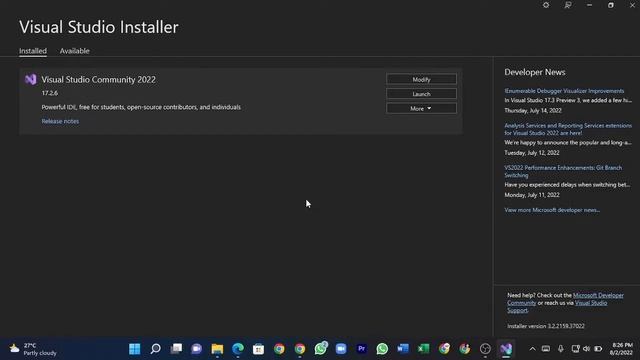The height and width of the screenshot is (360, 640).
Task: Open the installer settings gear icon
Action: [546, 5]
